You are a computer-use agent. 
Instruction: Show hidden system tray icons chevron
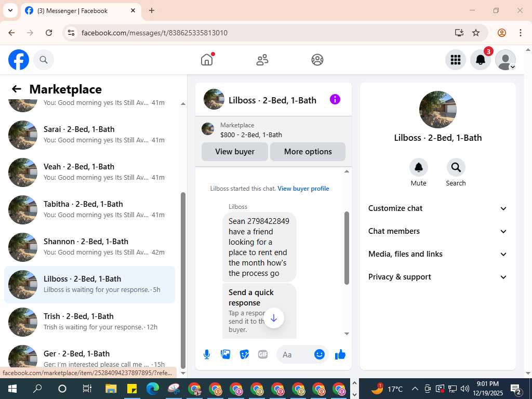(x=415, y=389)
